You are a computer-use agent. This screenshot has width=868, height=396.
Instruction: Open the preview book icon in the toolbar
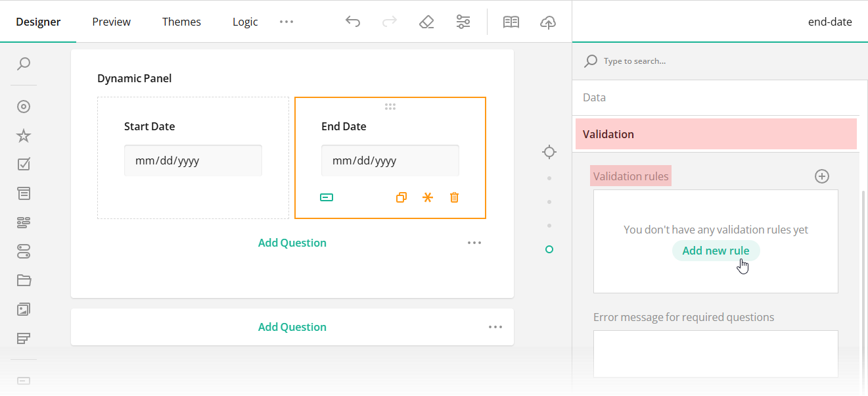pyautogui.click(x=511, y=21)
